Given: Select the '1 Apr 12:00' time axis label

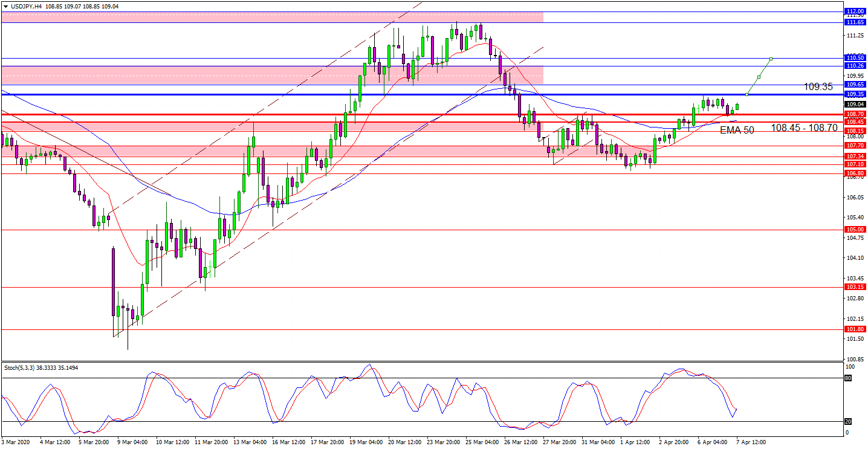Looking at the screenshot, I should click(636, 442).
